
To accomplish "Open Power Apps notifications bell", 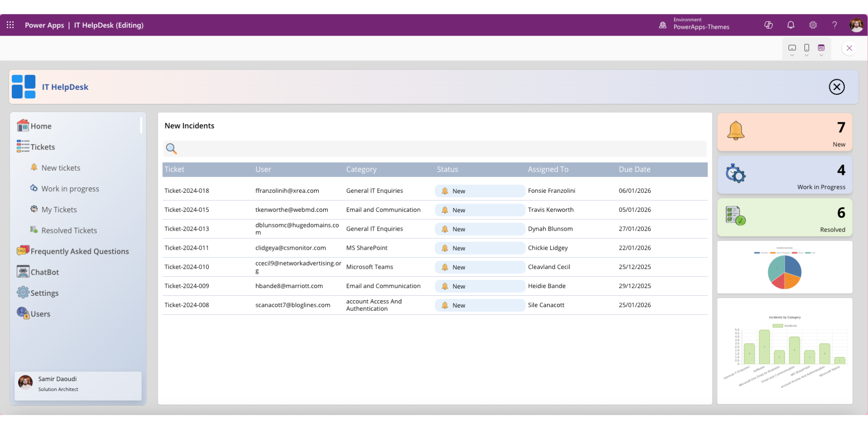I will point(791,25).
